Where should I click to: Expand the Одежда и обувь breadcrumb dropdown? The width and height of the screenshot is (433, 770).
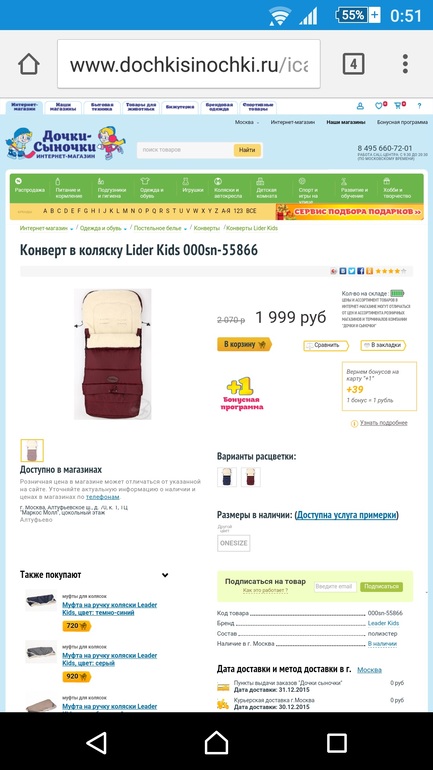[125, 229]
